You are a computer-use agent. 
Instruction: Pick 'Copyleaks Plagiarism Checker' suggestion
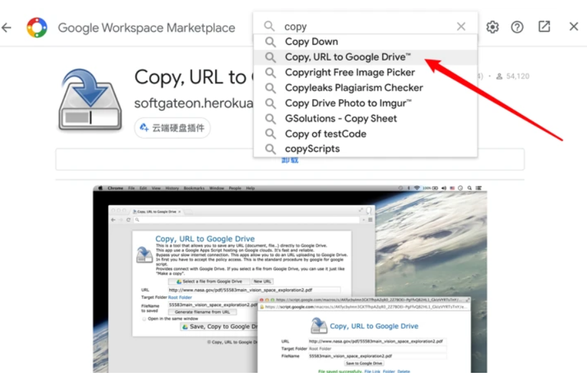(x=365, y=88)
